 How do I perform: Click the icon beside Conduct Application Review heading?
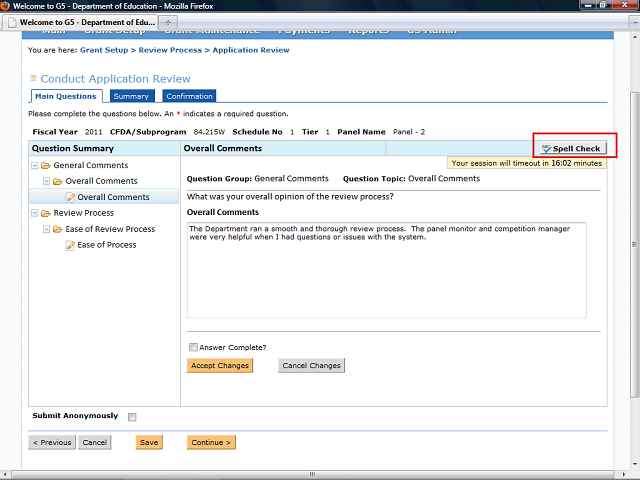[33, 78]
